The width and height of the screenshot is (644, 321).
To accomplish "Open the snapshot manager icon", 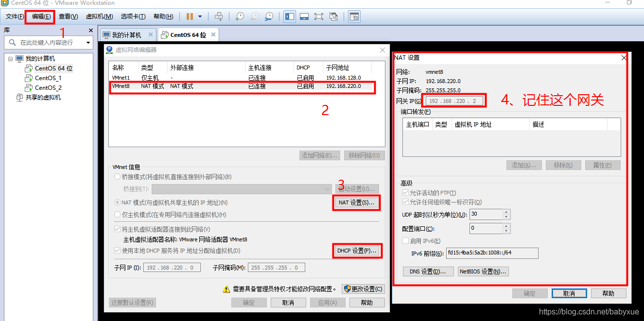I will [x=269, y=17].
